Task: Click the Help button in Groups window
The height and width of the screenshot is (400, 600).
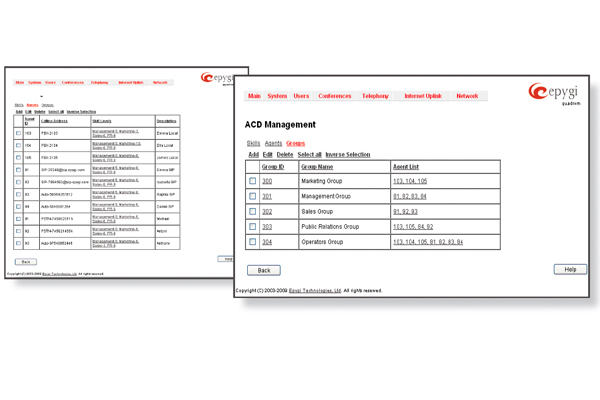Action: (570, 270)
